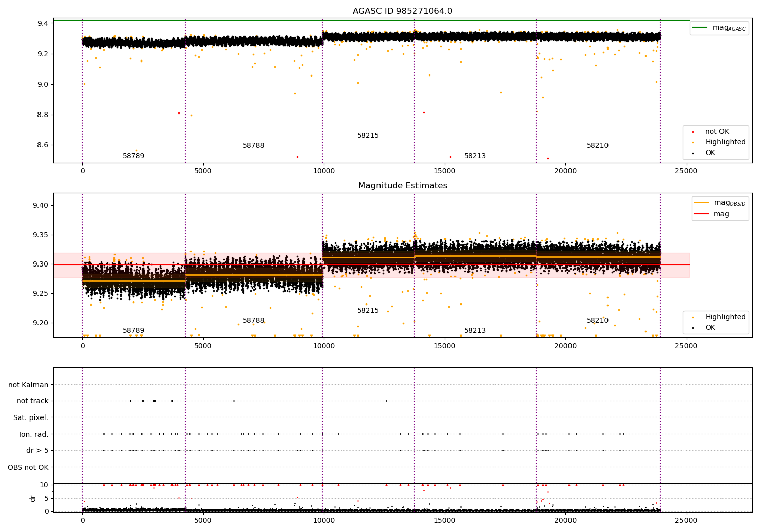Click the 'OBS not OK' row label
Viewport: 760px width, 532px height.
[28, 467]
